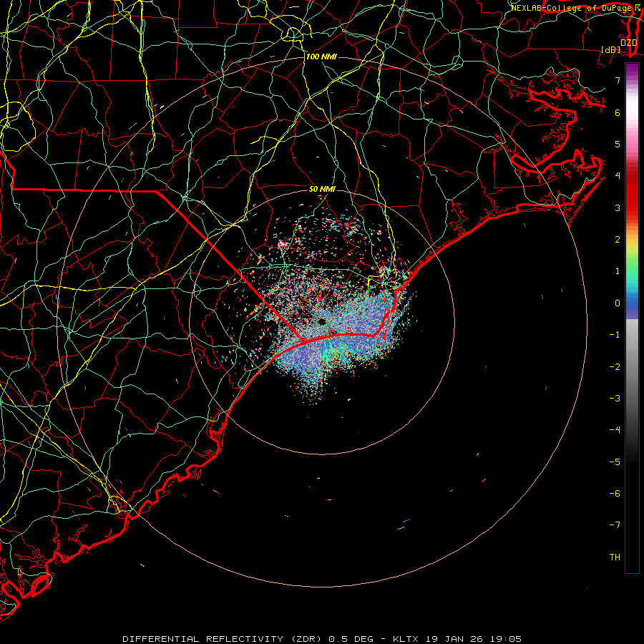Click the -3 value on the color scale
The height and width of the screenshot is (644, 644).
tap(615, 399)
